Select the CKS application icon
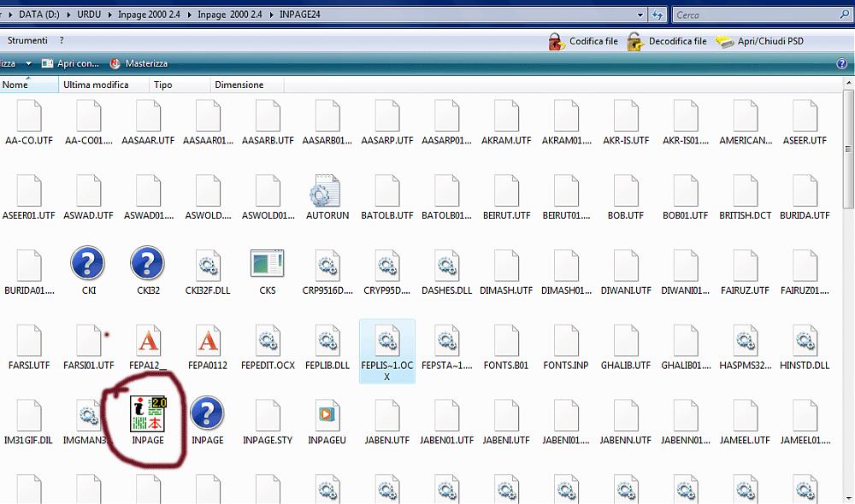855x504 pixels. click(x=267, y=264)
